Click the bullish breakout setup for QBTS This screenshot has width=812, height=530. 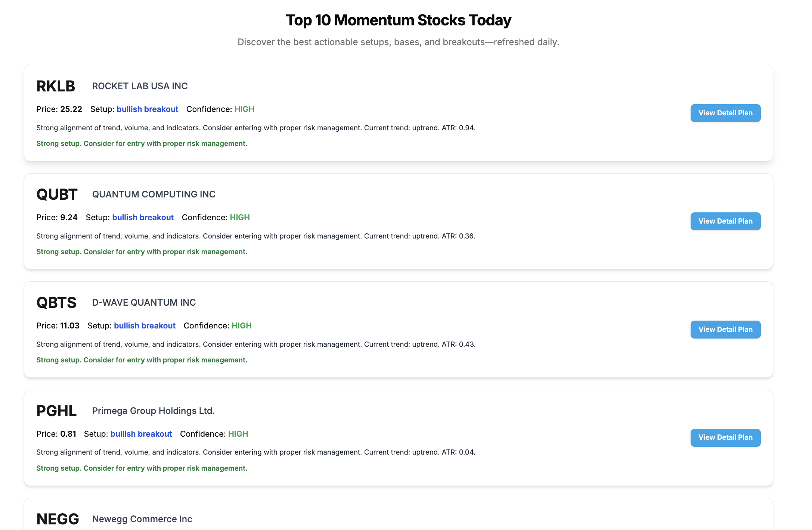145,326
